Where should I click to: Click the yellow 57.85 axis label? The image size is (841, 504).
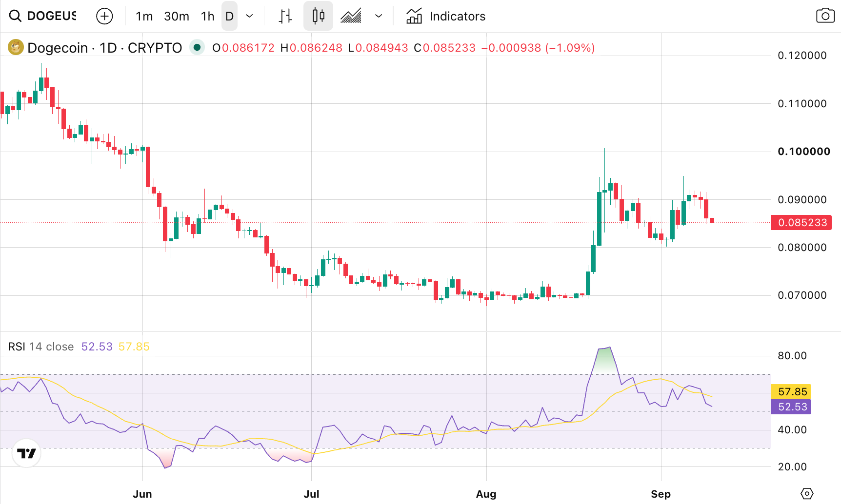(x=791, y=391)
